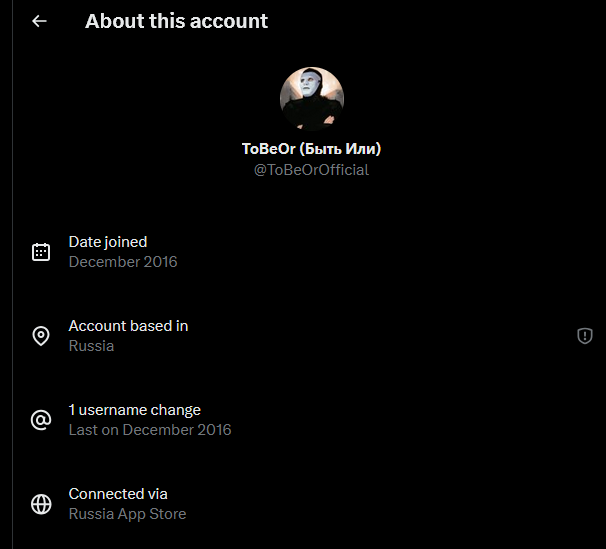Image resolution: width=606 pixels, height=549 pixels.
Task: Select the "Date joined" label
Action: (x=108, y=242)
